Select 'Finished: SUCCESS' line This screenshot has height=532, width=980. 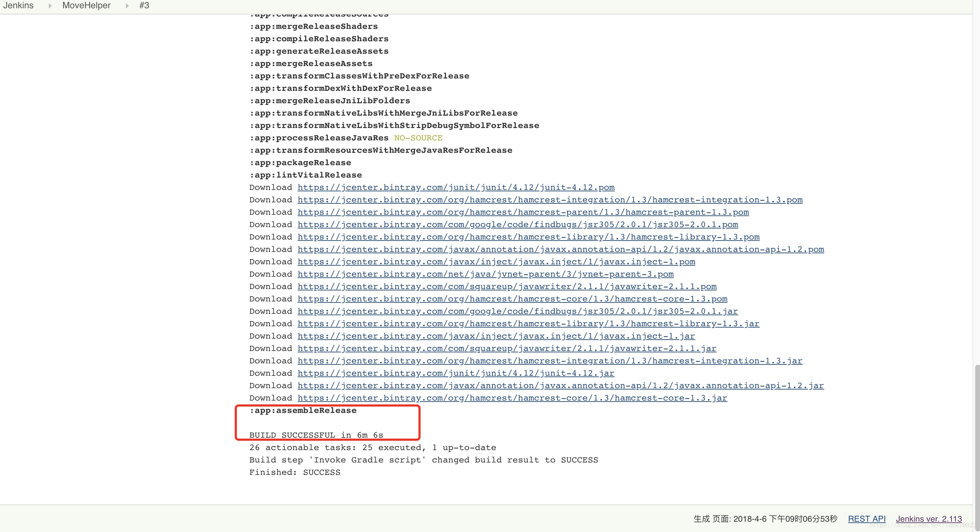pyautogui.click(x=295, y=472)
